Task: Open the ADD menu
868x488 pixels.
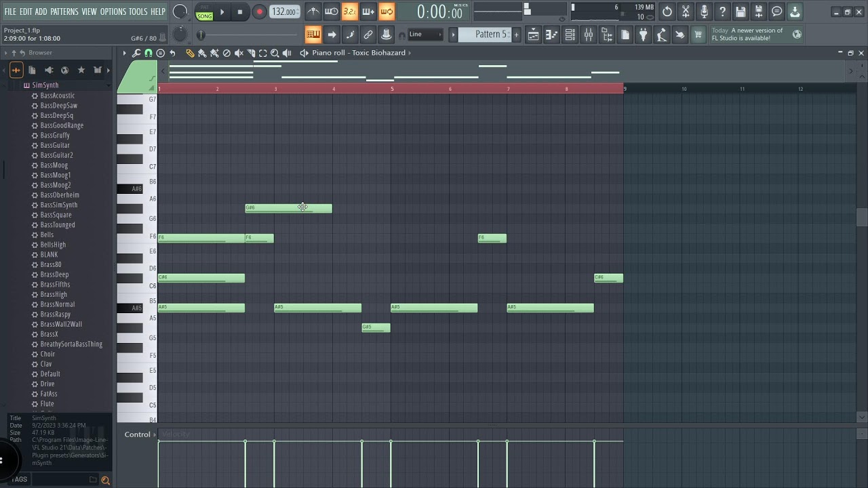Action: point(41,12)
